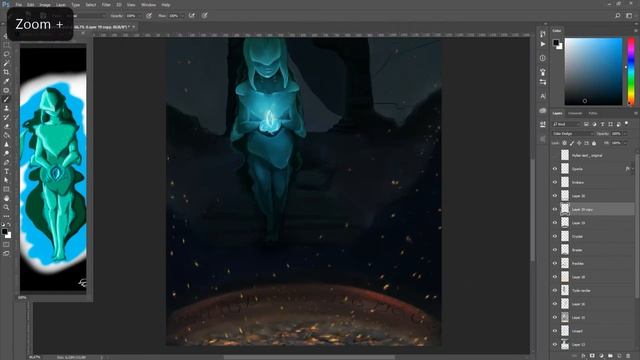Open the Info panel icon
Screen dimensions: 640x360
pyautogui.click(x=542, y=58)
